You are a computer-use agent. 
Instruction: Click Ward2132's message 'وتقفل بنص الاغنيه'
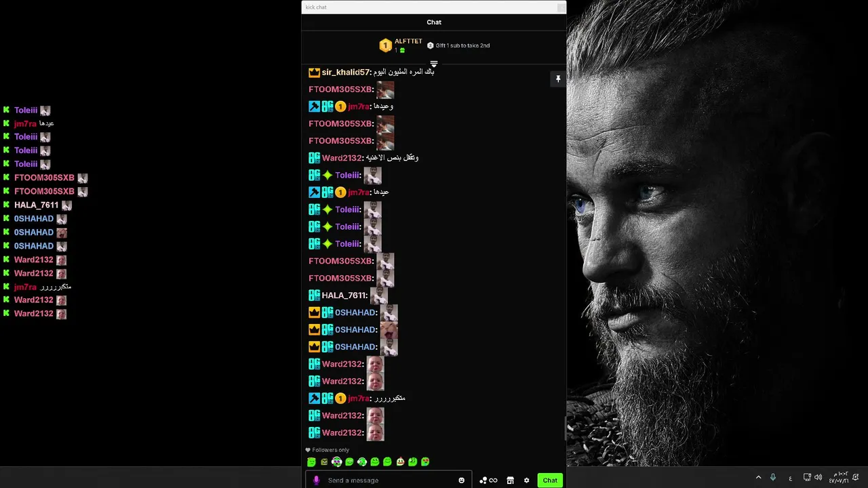coord(392,158)
